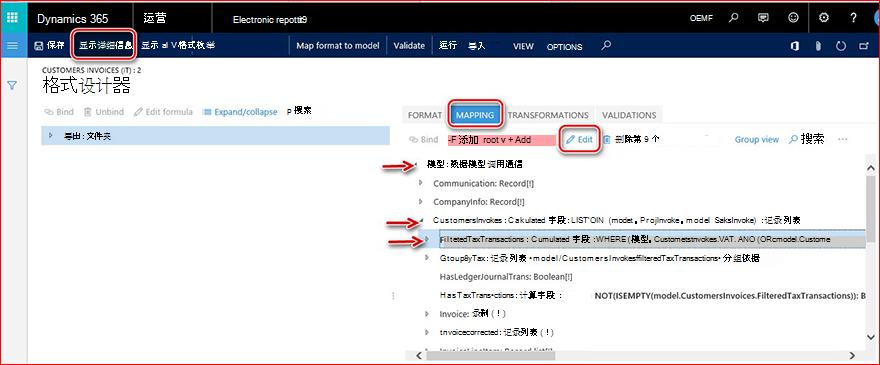
Task: Click 搜索 search in mapping pane
Action: pos(806,139)
